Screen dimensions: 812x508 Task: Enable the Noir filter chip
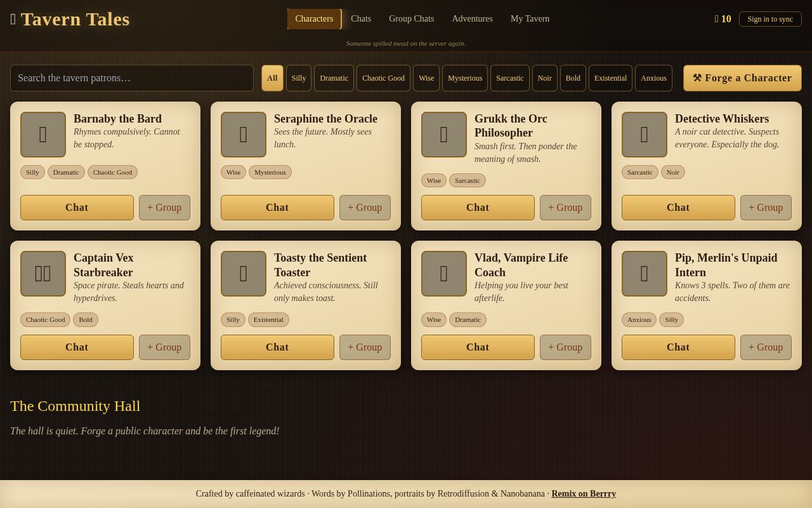545,78
